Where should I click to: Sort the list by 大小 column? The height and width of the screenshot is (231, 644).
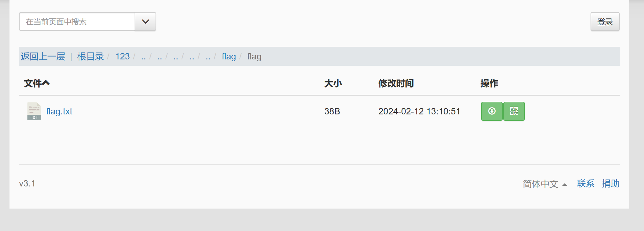333,83
